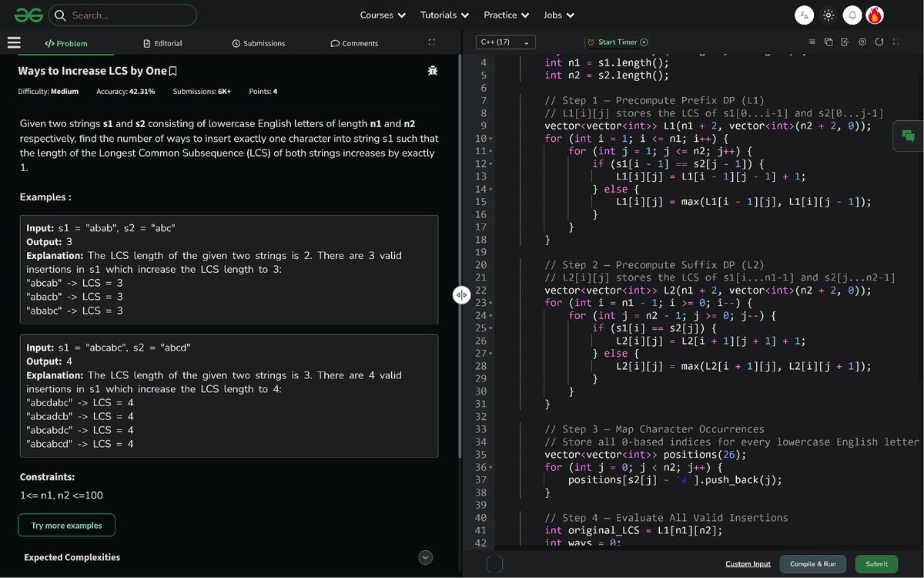Screen dimensions: 924x578
Task: Collapse the code fold at line 14
Action: point(490,189)
